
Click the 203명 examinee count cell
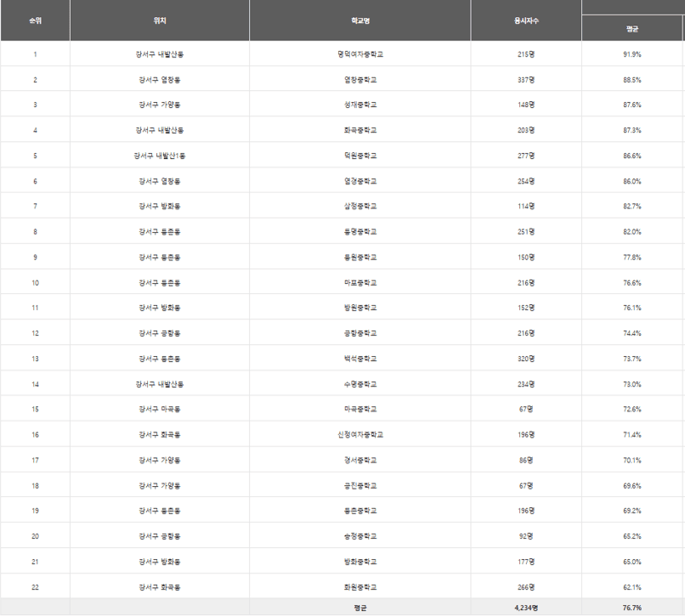click(526, 130)
